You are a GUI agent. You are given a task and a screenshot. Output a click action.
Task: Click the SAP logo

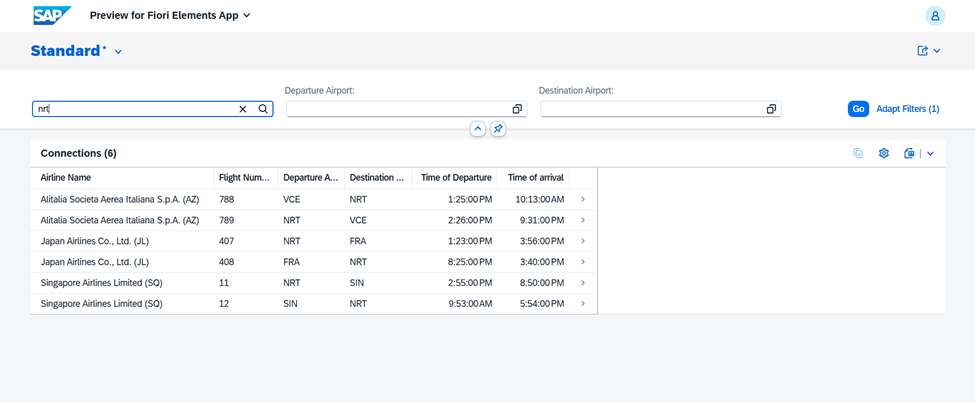point(52,16)
